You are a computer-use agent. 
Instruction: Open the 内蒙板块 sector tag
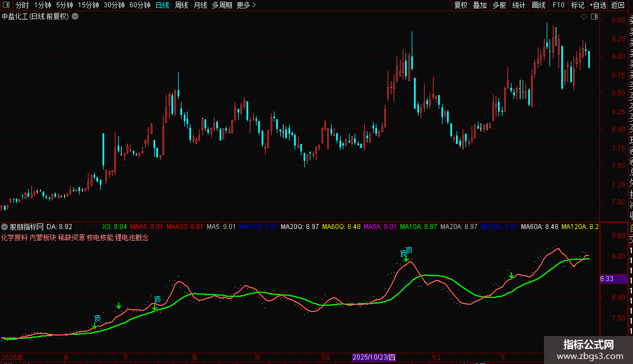(x=43, y=237)
